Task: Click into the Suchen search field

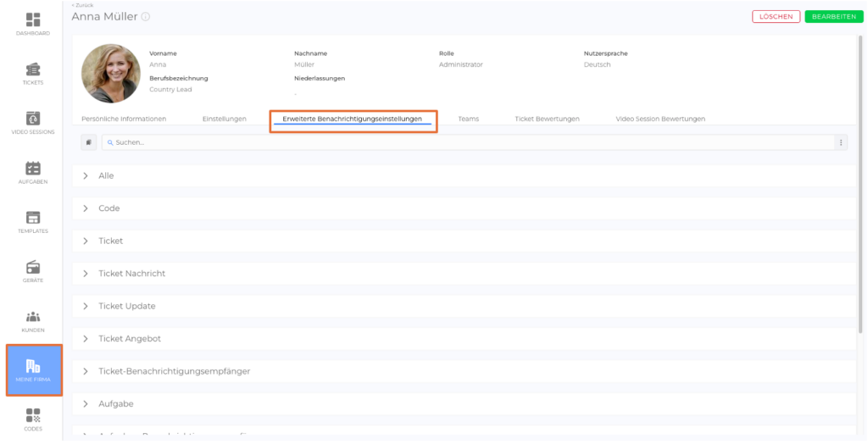Action: [466, 142]
